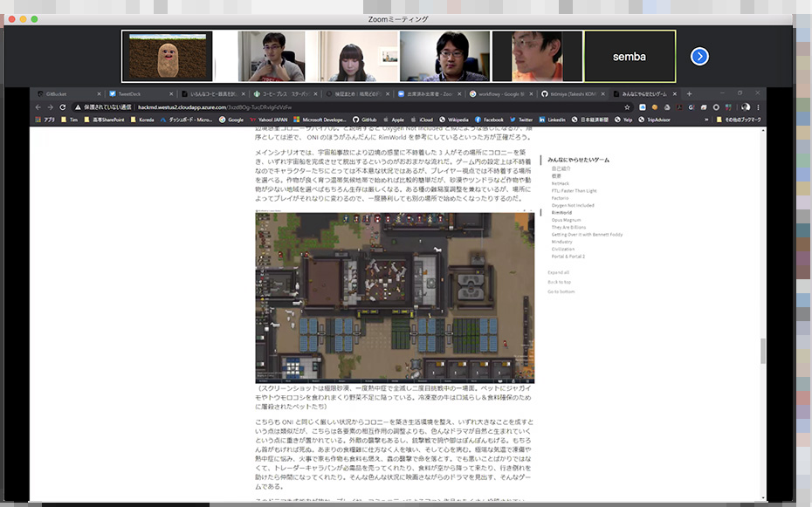Screen dimensions: 812x507
Task: Open the GitHub bookmark
Action: tap(365, 120)
